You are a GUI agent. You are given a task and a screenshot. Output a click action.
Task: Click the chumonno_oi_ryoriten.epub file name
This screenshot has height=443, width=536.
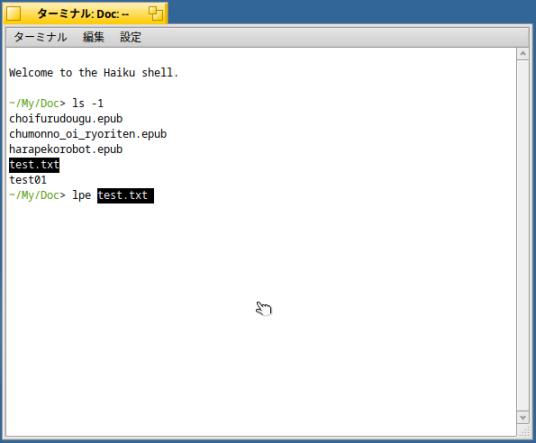(88, 134)
